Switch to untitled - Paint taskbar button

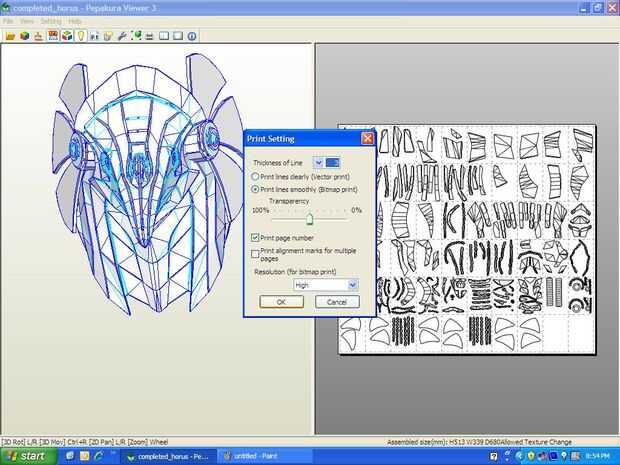[265, 456]
